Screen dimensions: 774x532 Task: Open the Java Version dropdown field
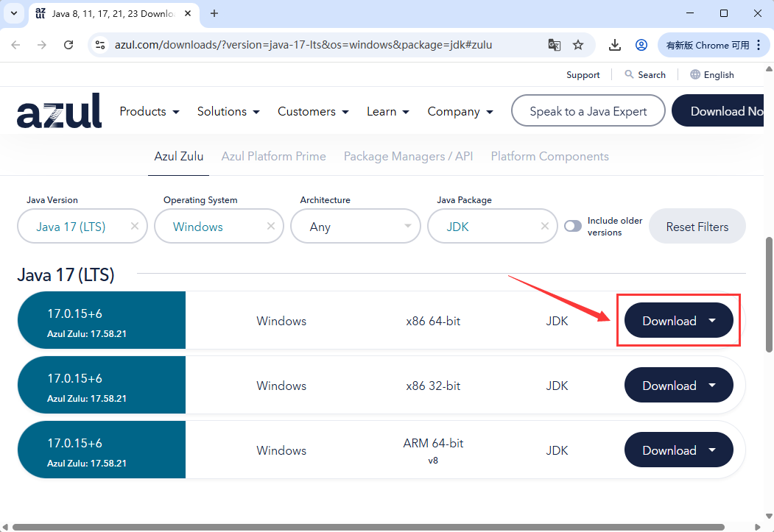82,226
